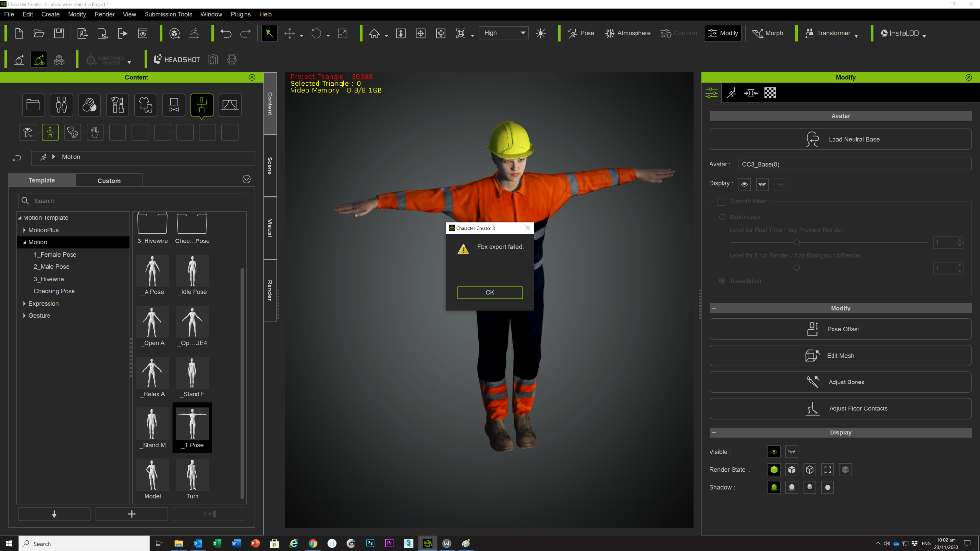This screenshot has width=980, height=551.
Task: Select the Conform tool icon
Action: (667, 33)
